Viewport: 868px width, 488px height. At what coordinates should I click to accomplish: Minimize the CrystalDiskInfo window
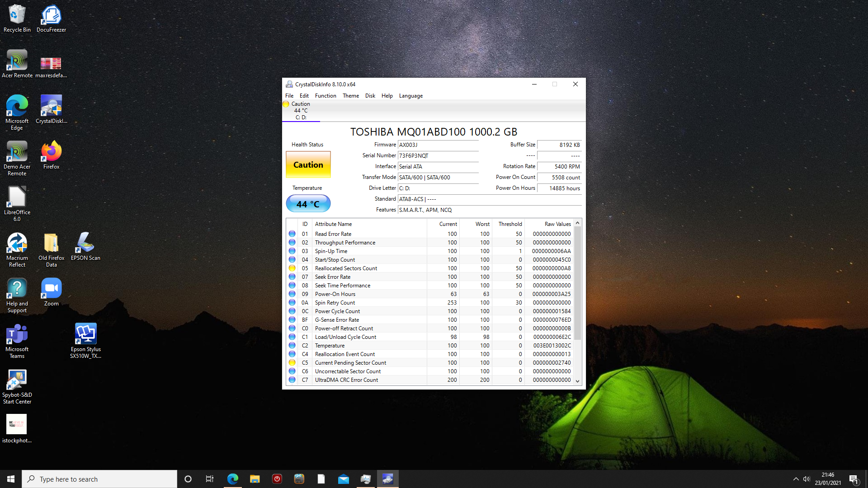click(x=534, y=84)
